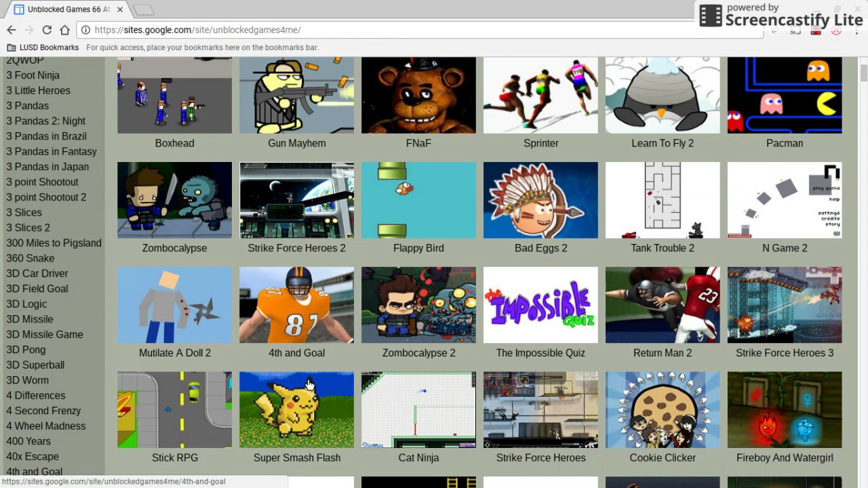Open the 4th and Goal football thumbnail
The image size is (868, 488).
(296, 305)
